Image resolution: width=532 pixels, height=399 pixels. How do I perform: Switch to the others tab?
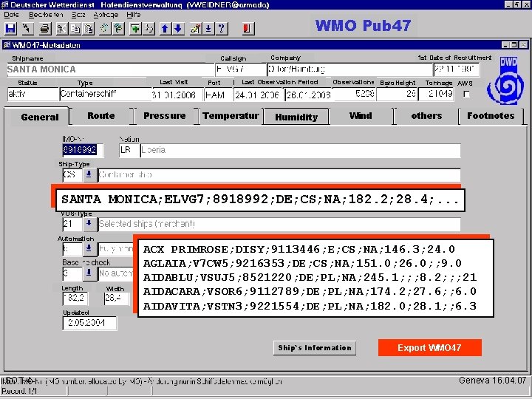click(426, 116)
